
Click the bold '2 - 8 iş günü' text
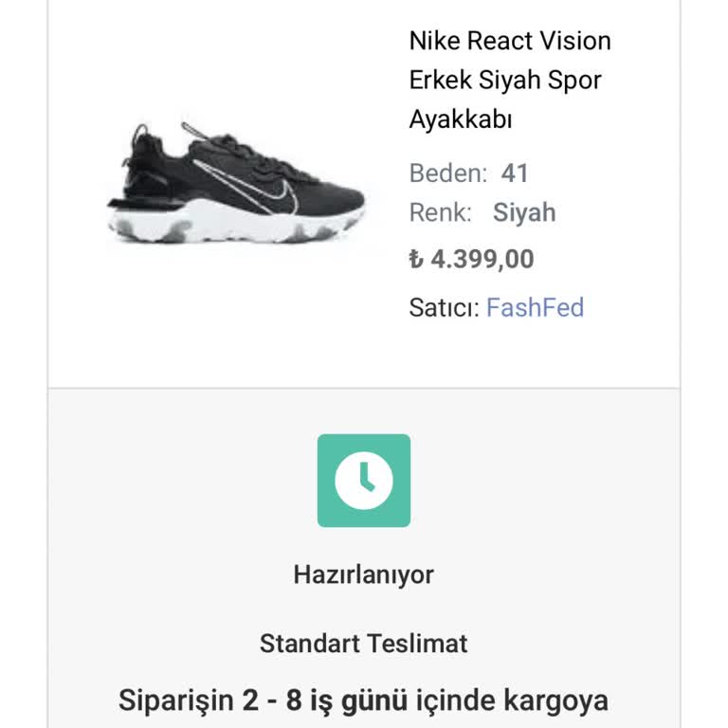click(x=324, y=701)
